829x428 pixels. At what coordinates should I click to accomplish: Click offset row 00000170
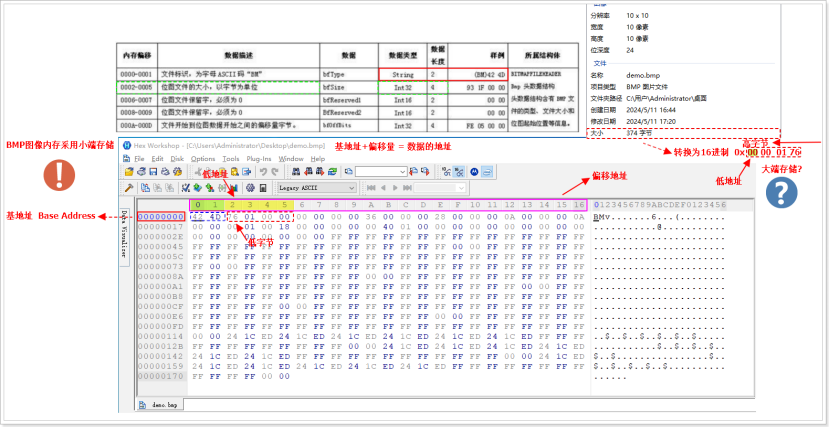tap(161, 376)
